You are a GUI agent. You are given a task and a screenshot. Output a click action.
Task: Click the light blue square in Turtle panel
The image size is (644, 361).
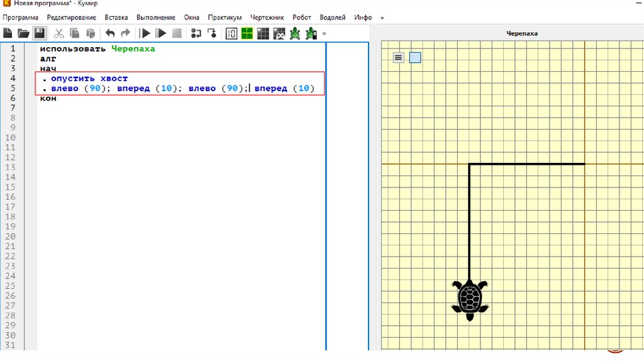coord(415,57)
